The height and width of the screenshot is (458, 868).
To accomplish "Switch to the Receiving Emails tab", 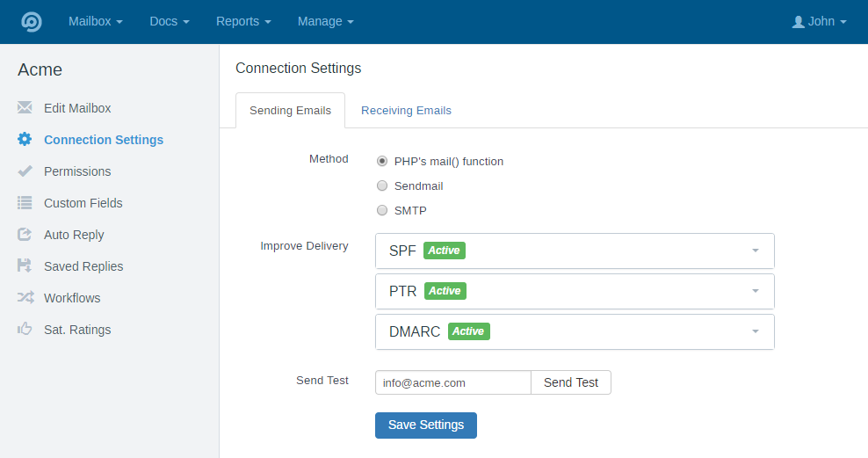I will click(x=406, y=110).
